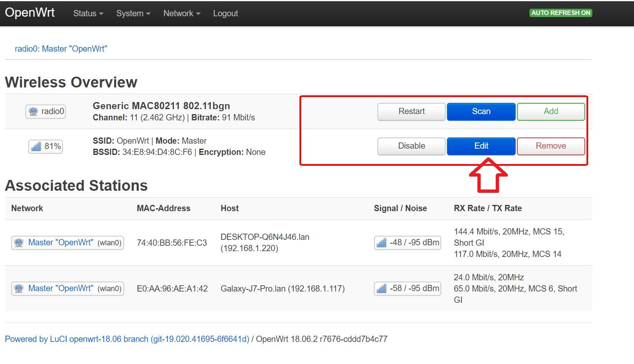Screen dimensions: 634x364
Task: Select host Galaxy-J7-Pro.lan (192.168.1.117)
Action: point(282,289)
